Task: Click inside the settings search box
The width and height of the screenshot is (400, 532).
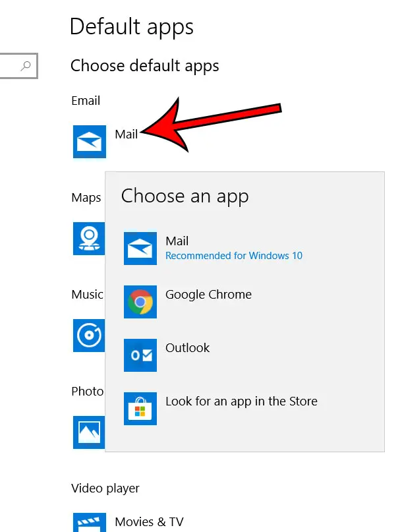Action: coord(18,66)
